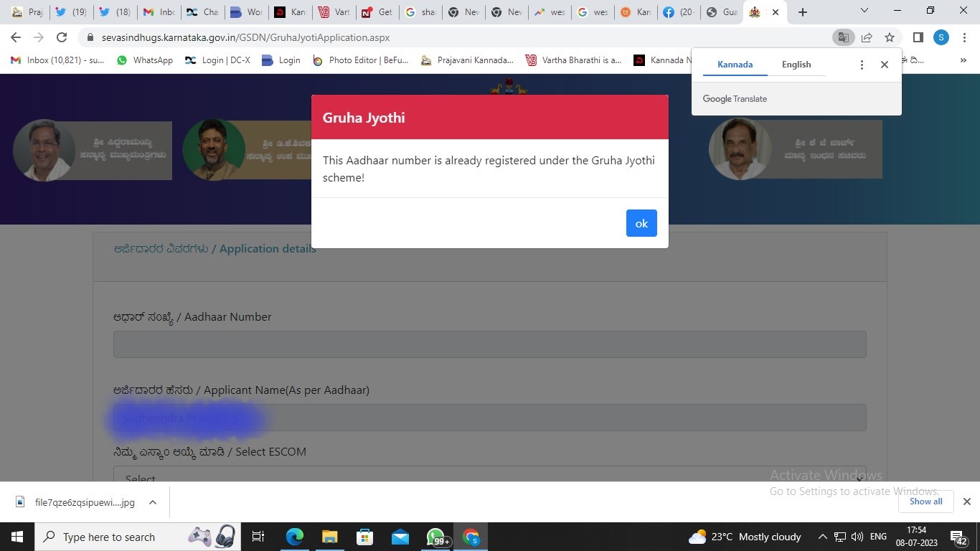Bookmark this page with the star

tap(890, 37)
